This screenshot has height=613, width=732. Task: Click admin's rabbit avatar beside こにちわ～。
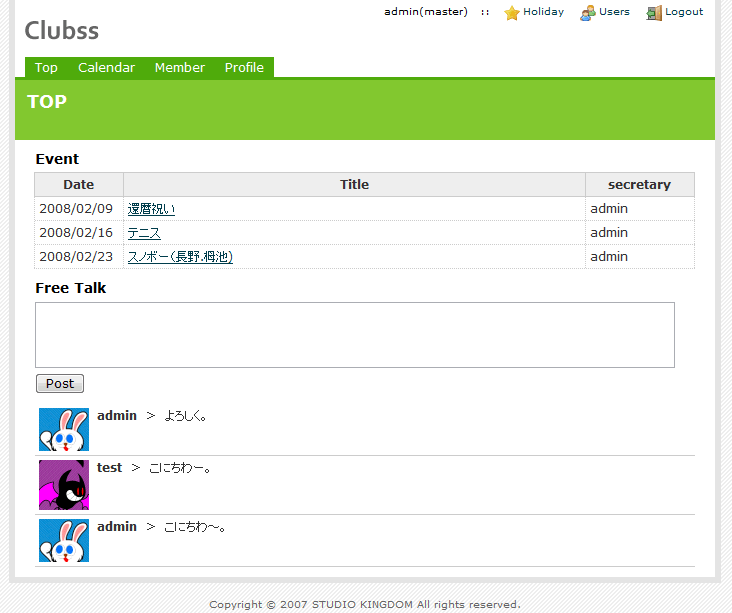[64, 541]
